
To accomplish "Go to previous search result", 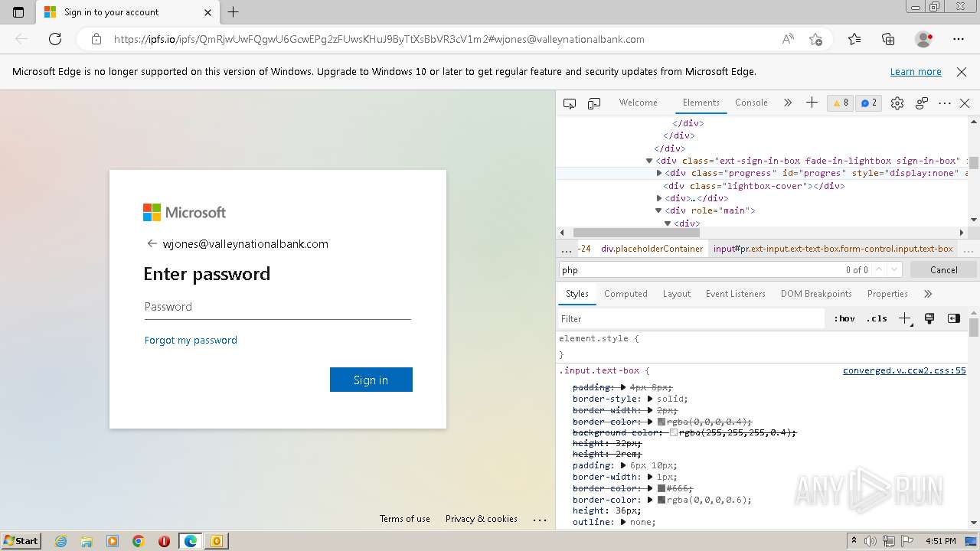I will coord(878,269).
